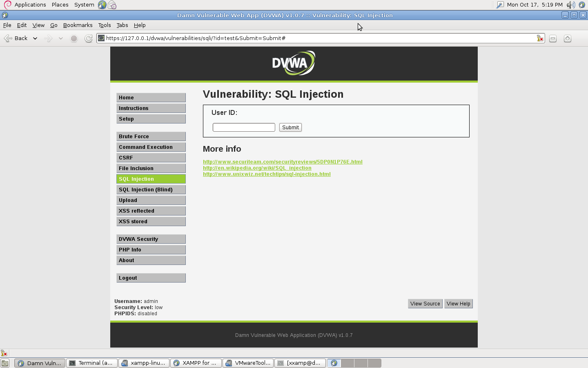Click the DVWA favicon in the address bar
588x368 pixels.
click(100, 38)
